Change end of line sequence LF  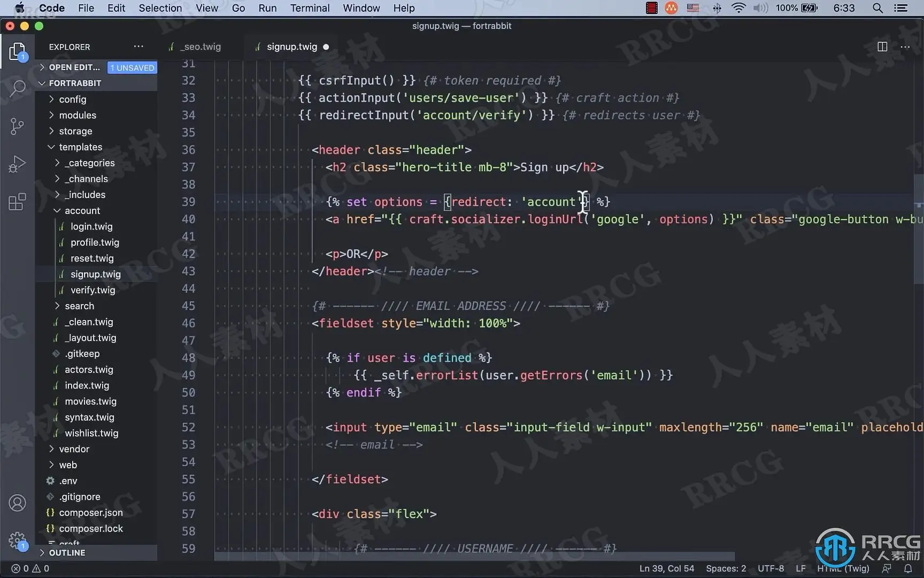800,568
